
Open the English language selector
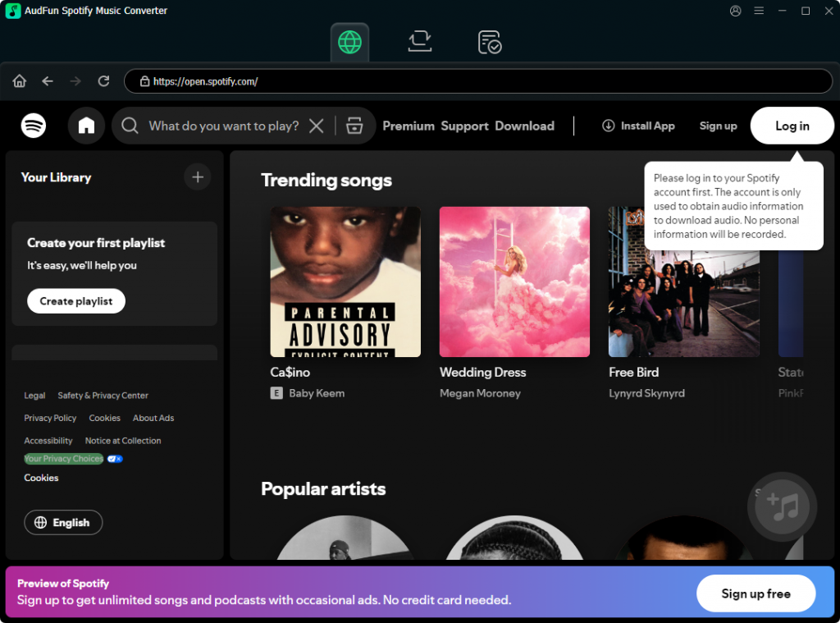coord(63,522)
